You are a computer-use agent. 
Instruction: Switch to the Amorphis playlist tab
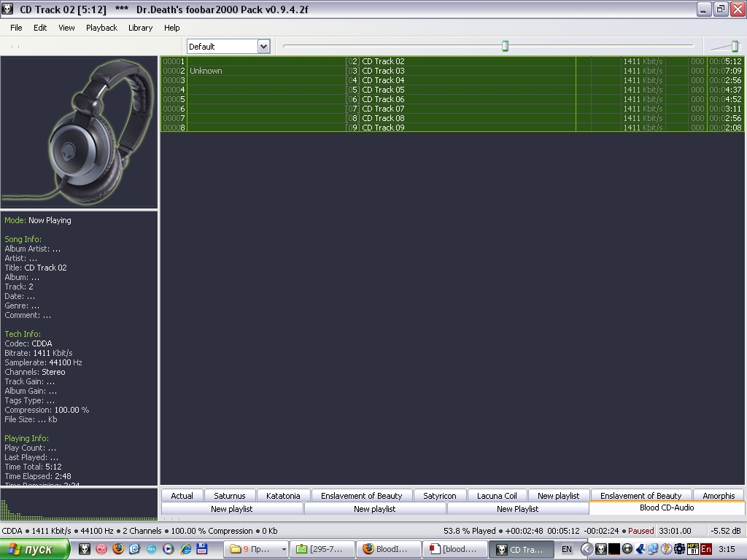point(719,496)
